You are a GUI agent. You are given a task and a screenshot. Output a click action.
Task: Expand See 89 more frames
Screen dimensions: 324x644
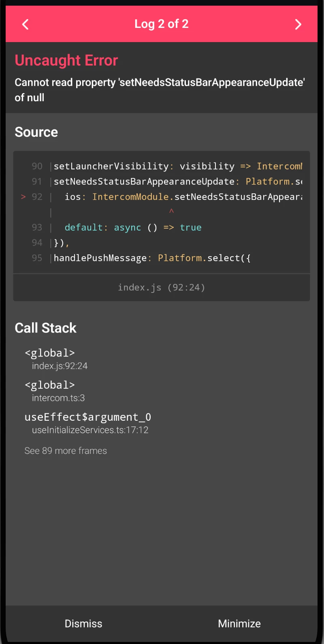[x=66, y=451]
